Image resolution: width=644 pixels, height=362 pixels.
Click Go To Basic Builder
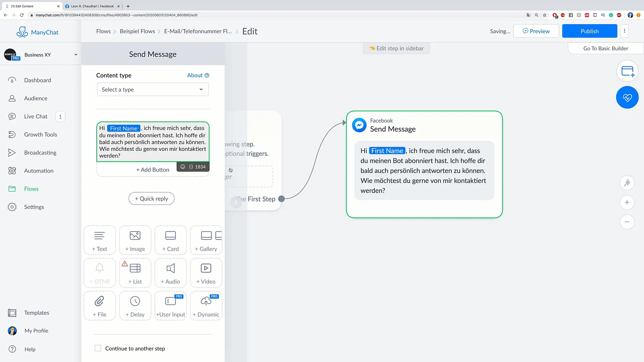(x=606, y=48)
